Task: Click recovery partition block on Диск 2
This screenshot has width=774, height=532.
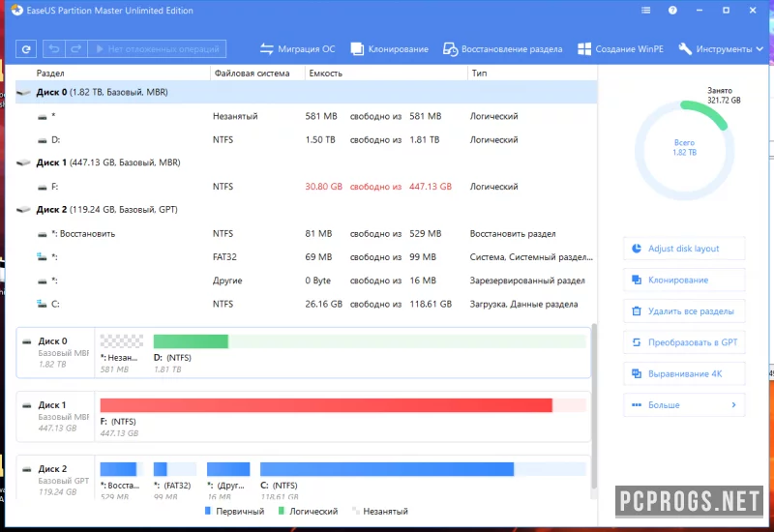Action: tap(122, 469)
